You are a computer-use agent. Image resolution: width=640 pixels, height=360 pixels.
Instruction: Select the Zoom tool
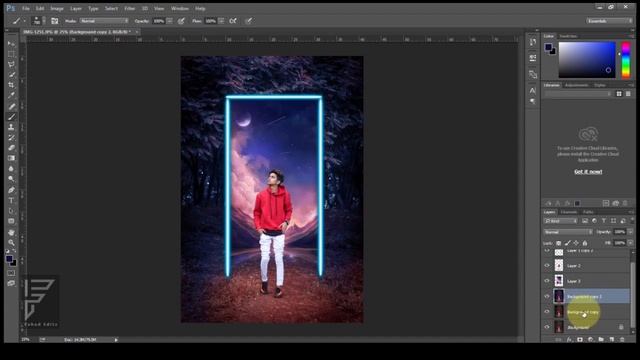click(x=11, y=243)
